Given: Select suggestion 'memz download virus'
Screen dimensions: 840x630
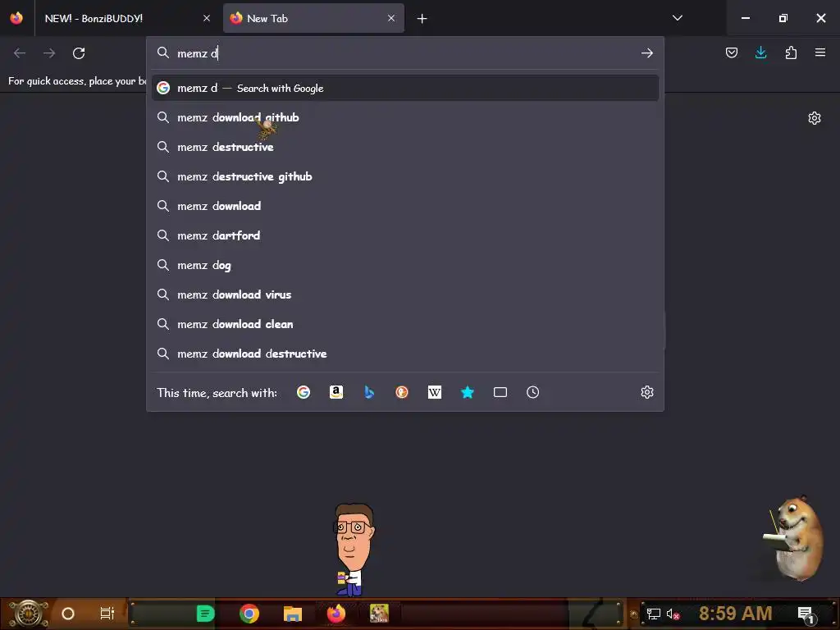Looking at the screenshot, I should point(405,294).
